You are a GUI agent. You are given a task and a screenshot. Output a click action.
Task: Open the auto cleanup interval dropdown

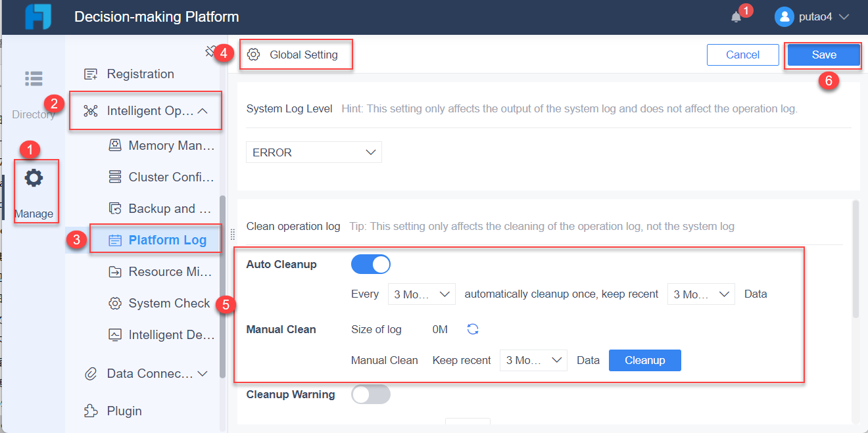point(422,294)
